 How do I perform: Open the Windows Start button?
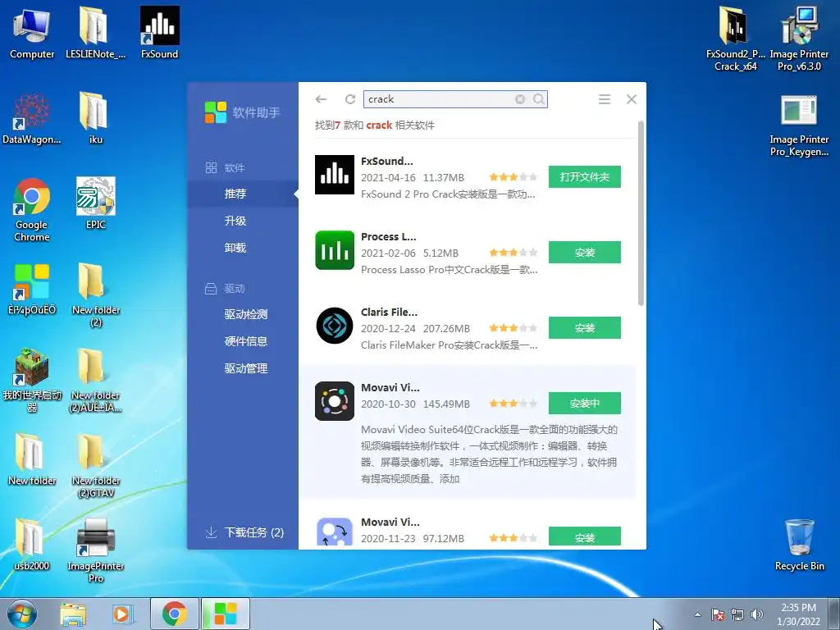22,614
